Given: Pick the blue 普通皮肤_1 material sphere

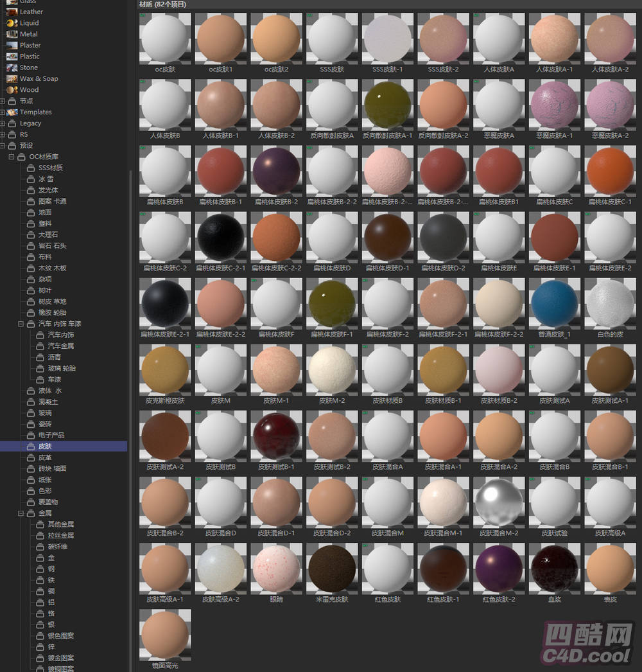Looking at the screenshot, I should point(554,303).
